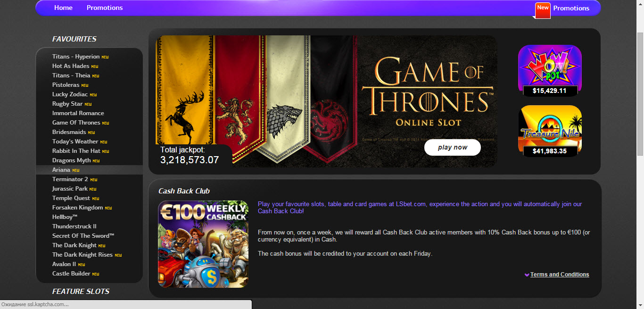Open The Dark Knight game
644x309 pixels.
[74, 245]
